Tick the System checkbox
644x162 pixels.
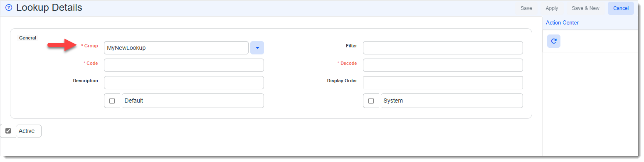[371, 101]
